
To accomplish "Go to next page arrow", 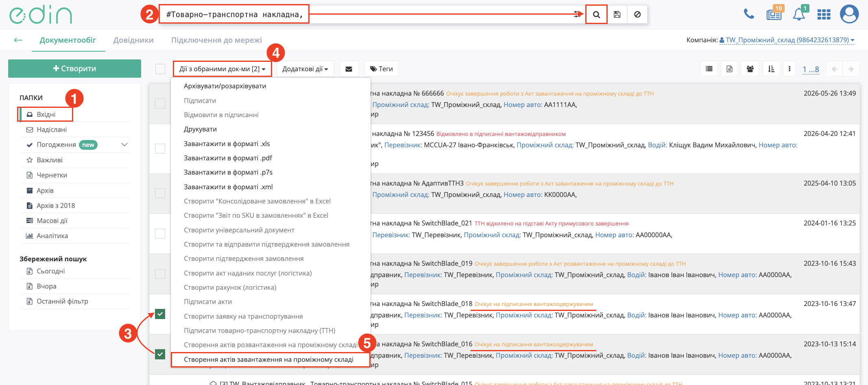I will [851, 69].
